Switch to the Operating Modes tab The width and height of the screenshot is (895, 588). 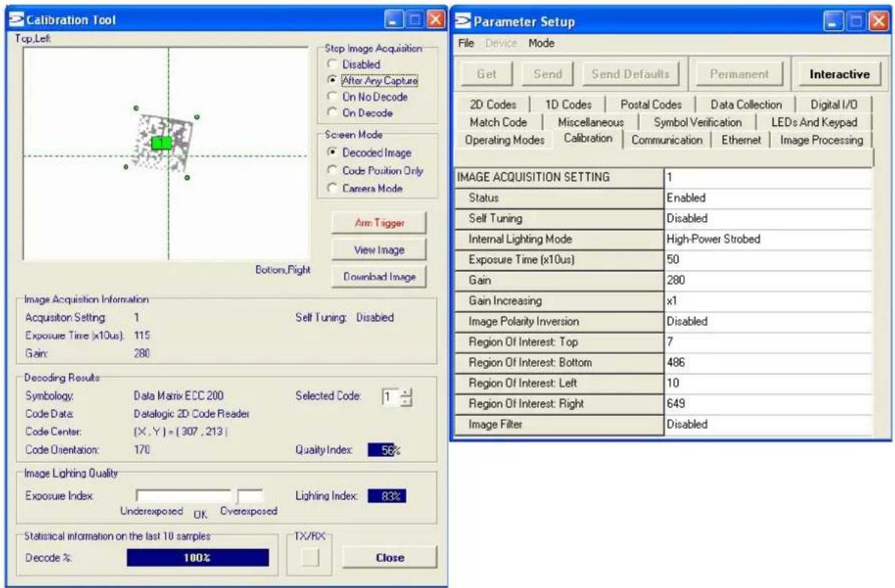(x=505, y=139)
